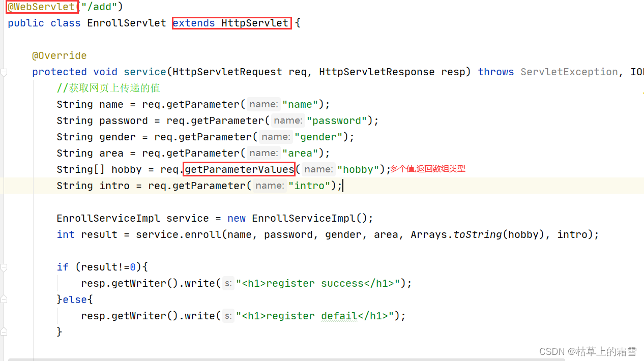
Task: Click the EnrollServlet class name
Action: (126, 23)
